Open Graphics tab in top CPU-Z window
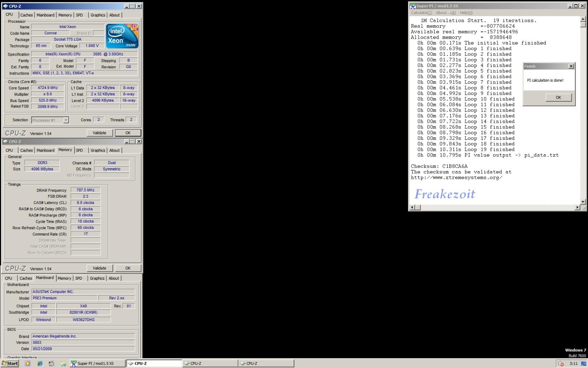588x368 pixels. 98,15
